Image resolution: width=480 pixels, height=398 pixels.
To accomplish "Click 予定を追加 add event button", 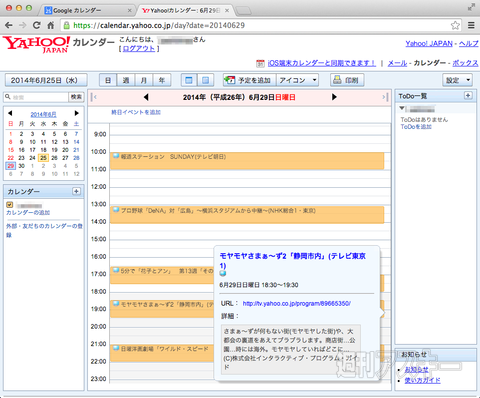I will point(250,80).
